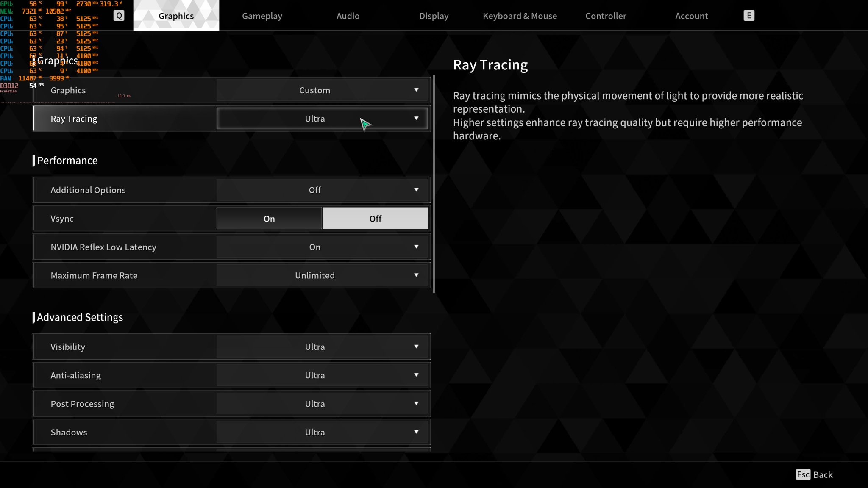Click the Account settings tab
This screenshot has height=488, width=868.
click(x=692, y=16)
